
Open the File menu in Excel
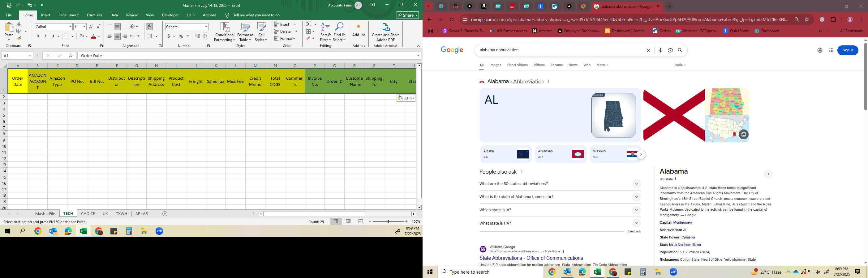[9, 15]
